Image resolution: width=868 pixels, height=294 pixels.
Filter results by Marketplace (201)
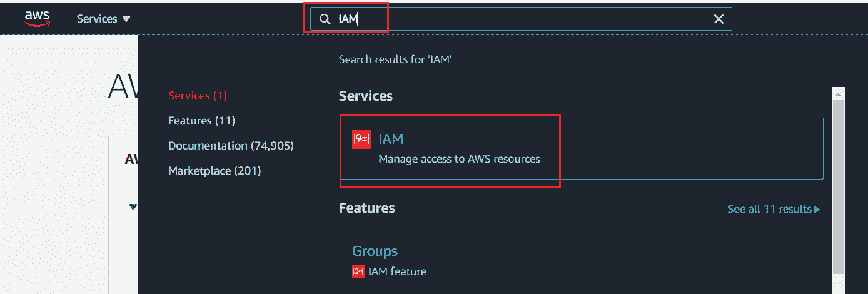(214, 171)
